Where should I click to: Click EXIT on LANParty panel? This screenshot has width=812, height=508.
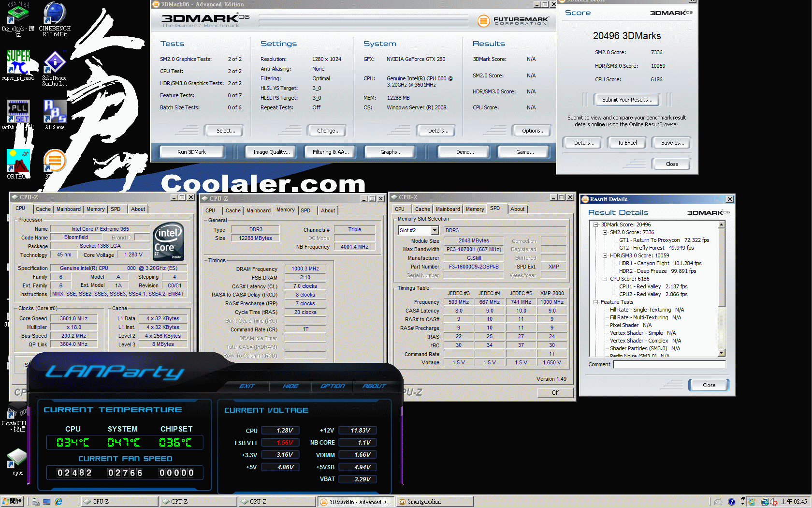tap(246, 386)
